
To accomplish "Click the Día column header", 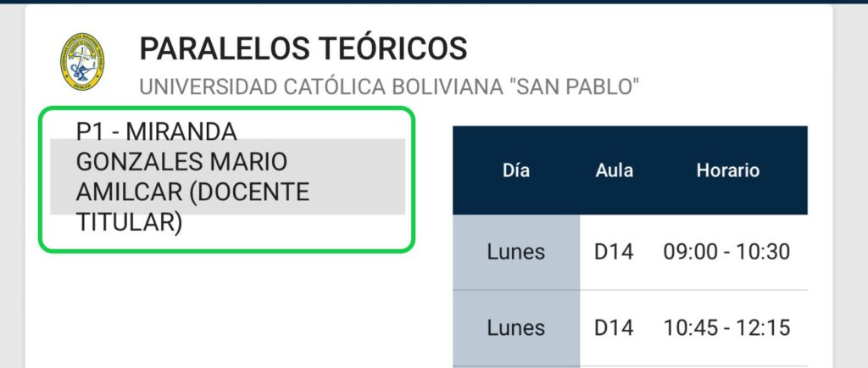I will pos(515,170).
